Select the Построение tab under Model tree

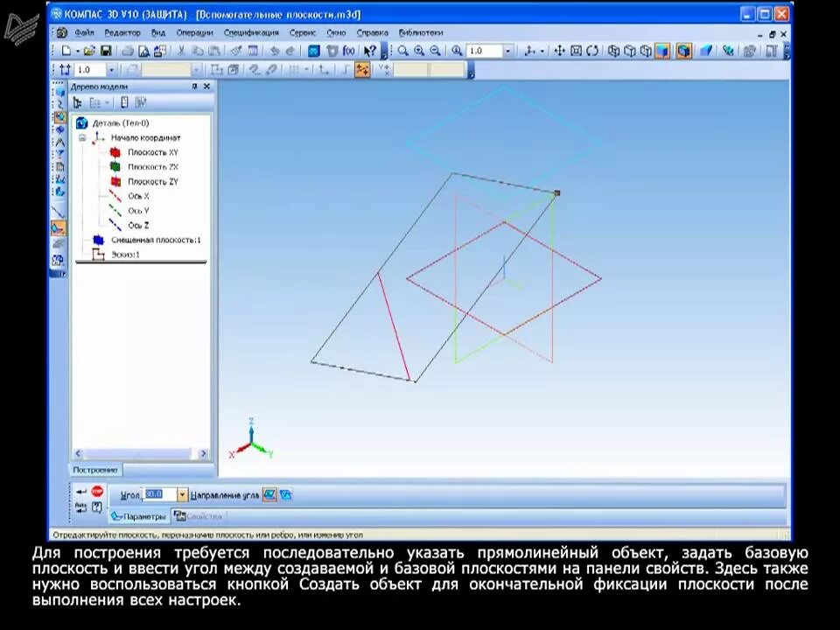95,470
